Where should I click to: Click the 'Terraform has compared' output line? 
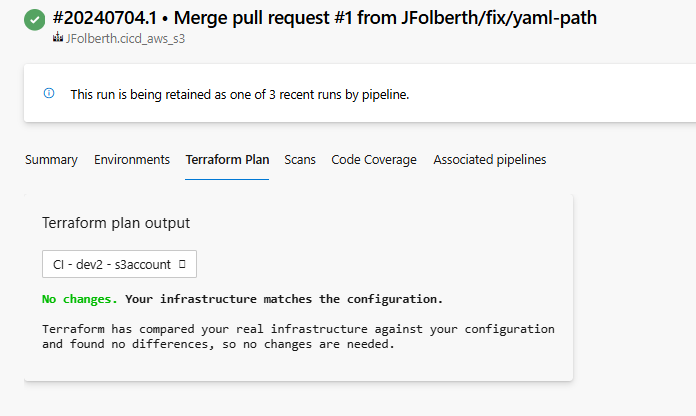(298, 329)
